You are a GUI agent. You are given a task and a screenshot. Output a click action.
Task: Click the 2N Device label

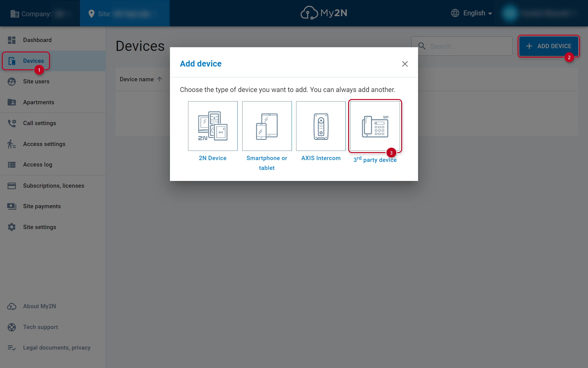[213, 158]
